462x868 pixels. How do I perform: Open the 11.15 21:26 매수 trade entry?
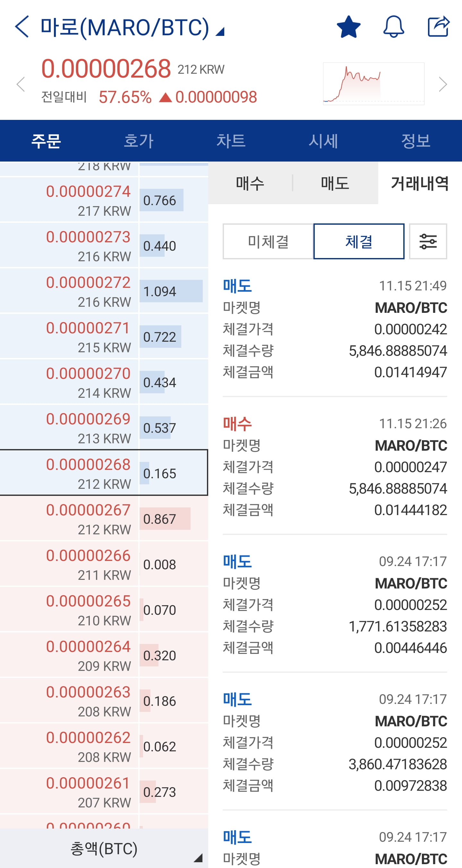tap(335, 466)
